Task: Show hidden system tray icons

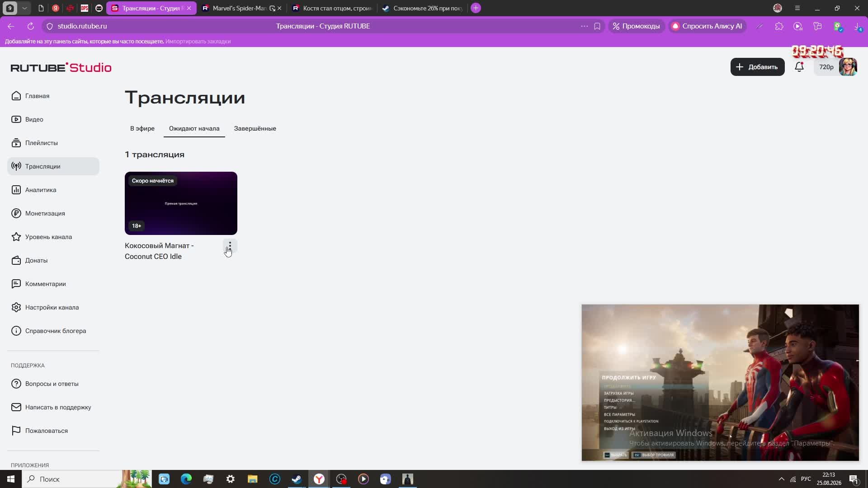Action: pyautogui.click(x=781, y=479)
